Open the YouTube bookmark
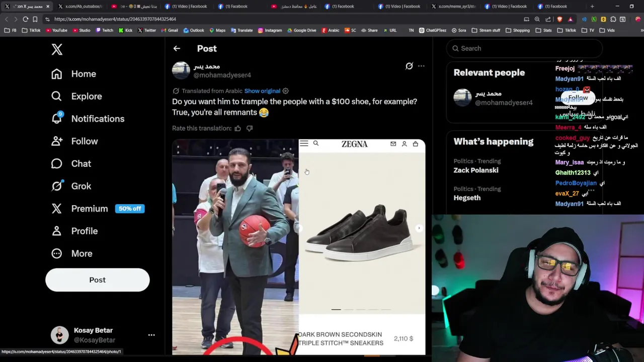 56,30
